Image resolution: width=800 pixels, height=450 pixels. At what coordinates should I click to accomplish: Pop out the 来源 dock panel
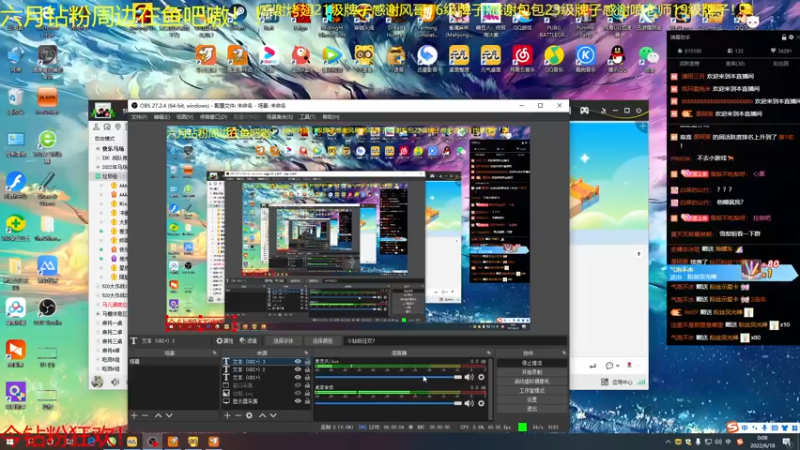click(x=307, y=353)
